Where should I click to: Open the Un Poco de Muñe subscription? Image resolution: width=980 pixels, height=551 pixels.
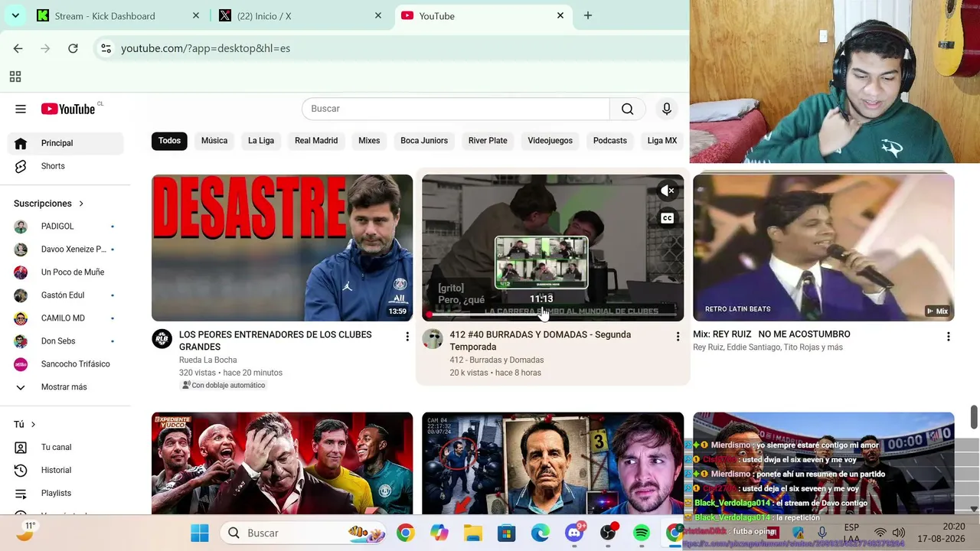pos(66,272)
